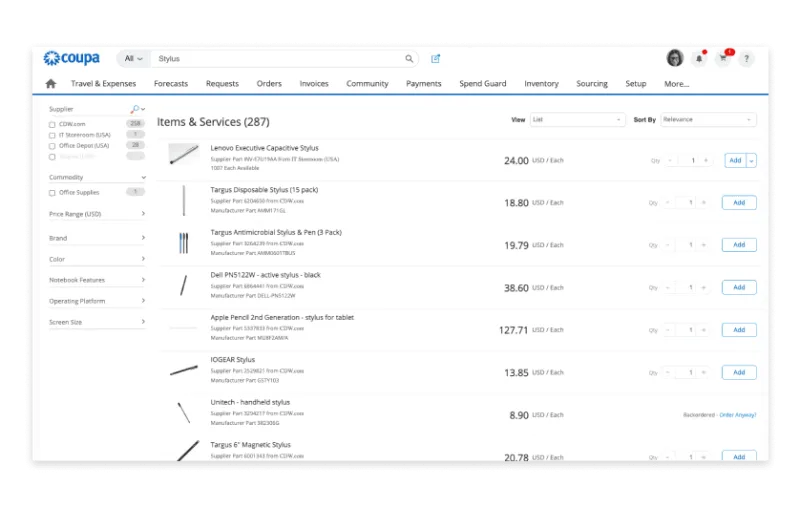This screenshot has height=507, width=800.
Task: Open Targus 6" Magnetic Stylus item
Action: [251, 445]
